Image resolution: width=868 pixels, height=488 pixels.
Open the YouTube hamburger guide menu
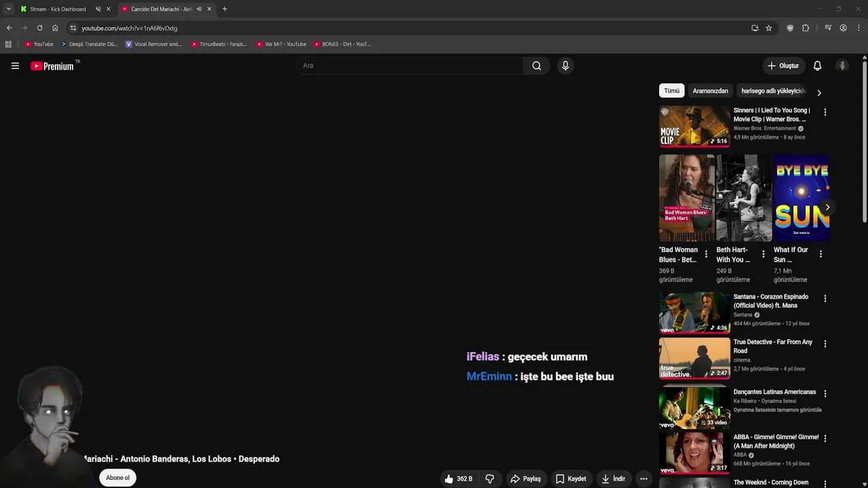click(x=15, y=66)
